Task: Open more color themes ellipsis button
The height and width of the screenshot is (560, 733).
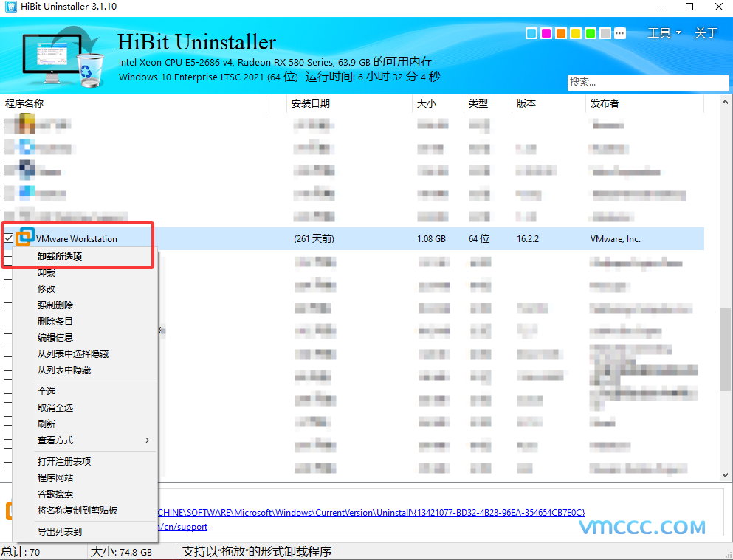Action: [620, 33]
